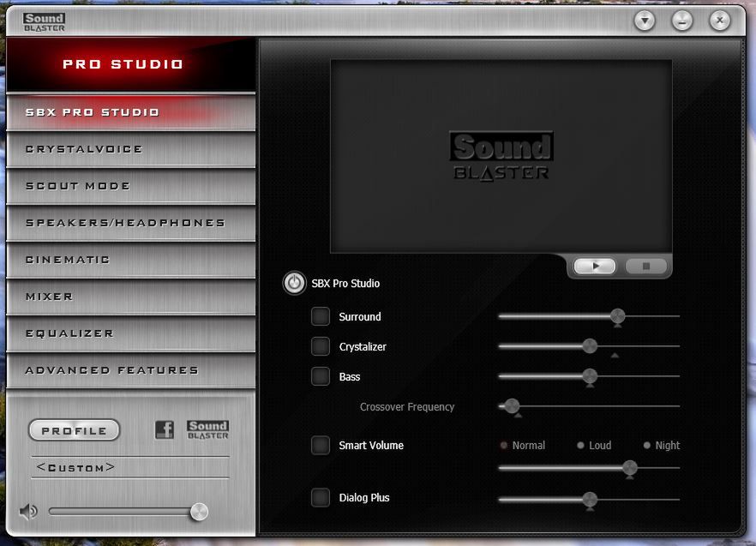Play the audio demo clip
Screen dimensions: 756x546
(595, 266)
